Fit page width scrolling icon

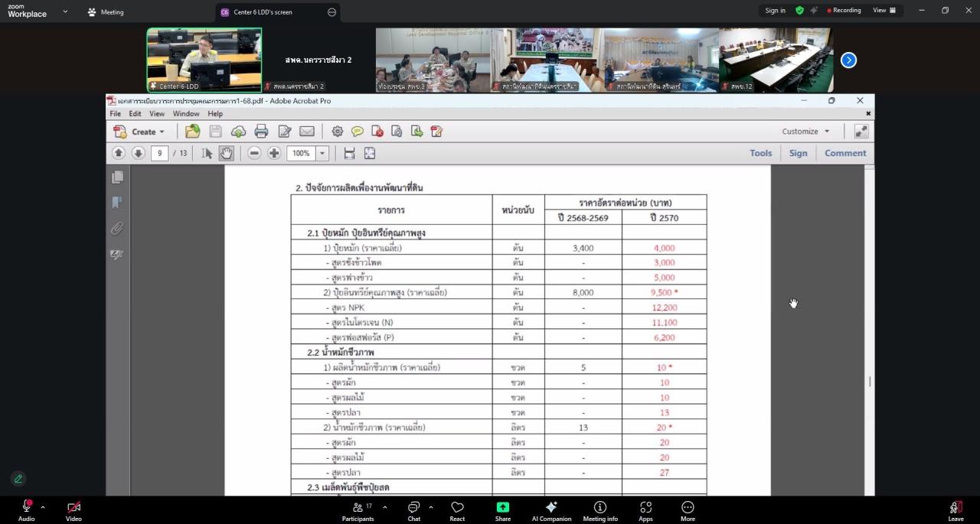coord(349,153)
